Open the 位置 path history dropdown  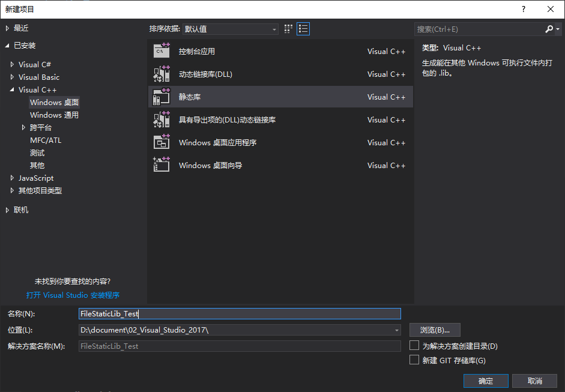point(396,330)
